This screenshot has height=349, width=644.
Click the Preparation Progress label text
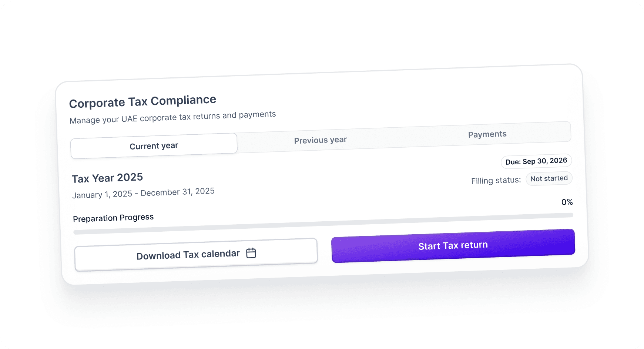click(x=113, y=218)
